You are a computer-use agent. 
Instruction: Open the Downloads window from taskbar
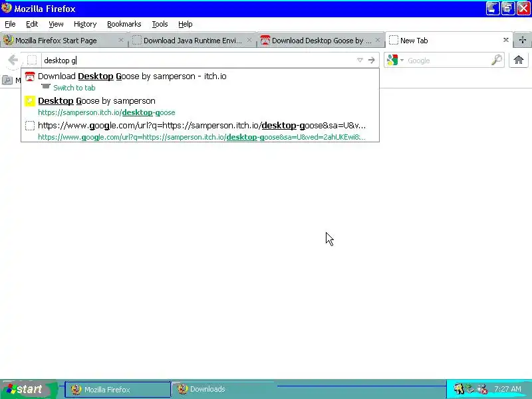[x=224, y=389]
